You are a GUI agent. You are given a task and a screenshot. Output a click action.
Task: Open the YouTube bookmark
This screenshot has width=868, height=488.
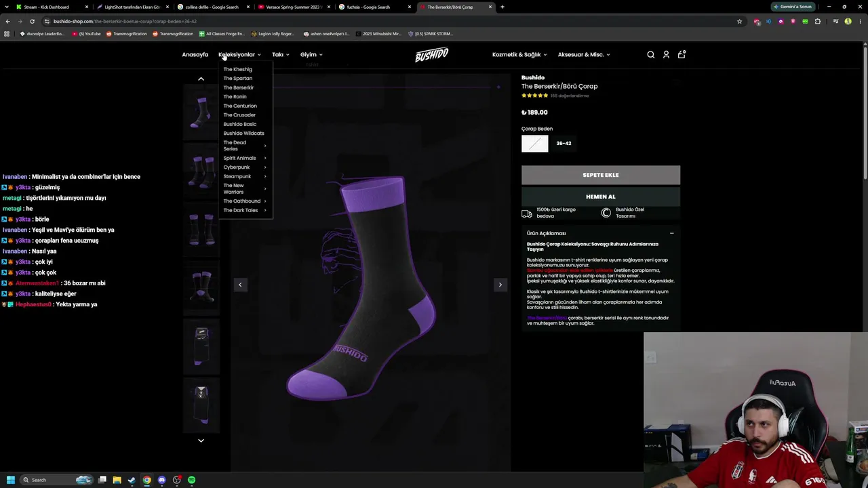[x=86, y=33]
